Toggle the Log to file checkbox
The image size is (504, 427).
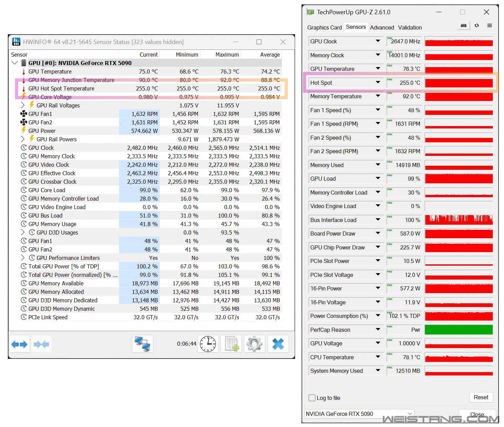312,398
